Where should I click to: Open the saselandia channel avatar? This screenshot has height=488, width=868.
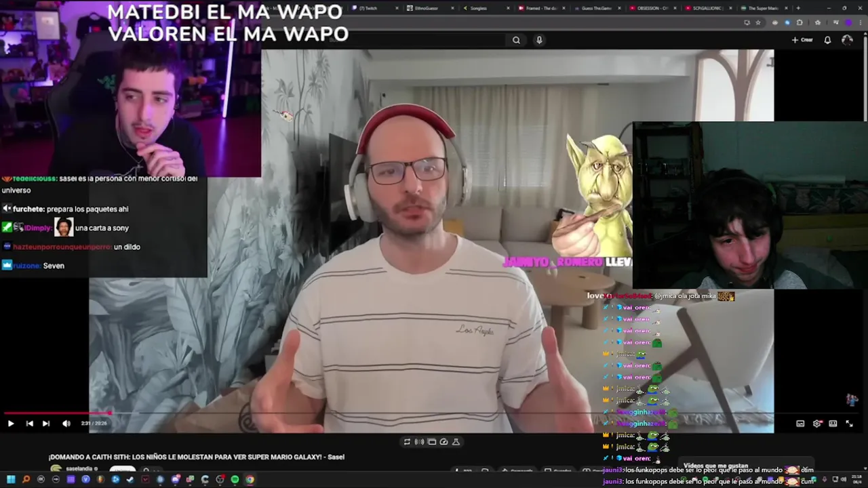click(56, 470)
